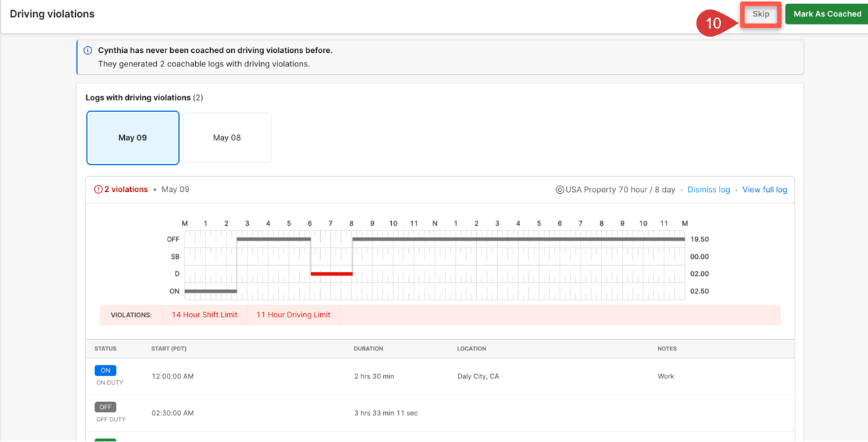Click the START (PDT) column header
Viewport: 868px width, 442px height.
[x=170, y=348]
